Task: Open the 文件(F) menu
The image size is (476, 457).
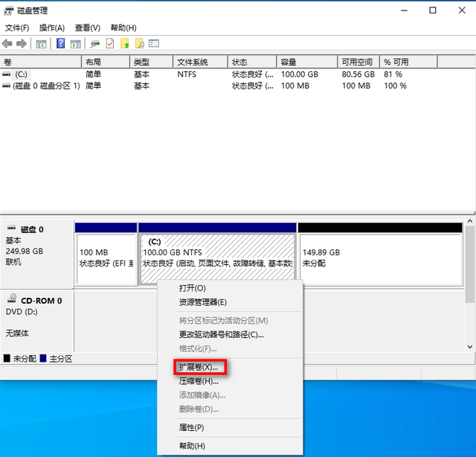Action: [x=17, y=28]
